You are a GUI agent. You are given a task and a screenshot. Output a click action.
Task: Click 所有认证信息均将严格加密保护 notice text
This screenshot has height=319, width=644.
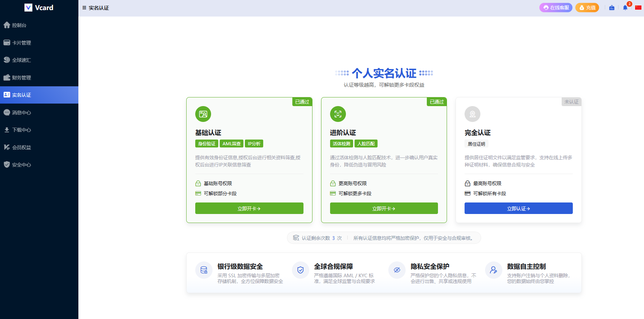[414, 238]
